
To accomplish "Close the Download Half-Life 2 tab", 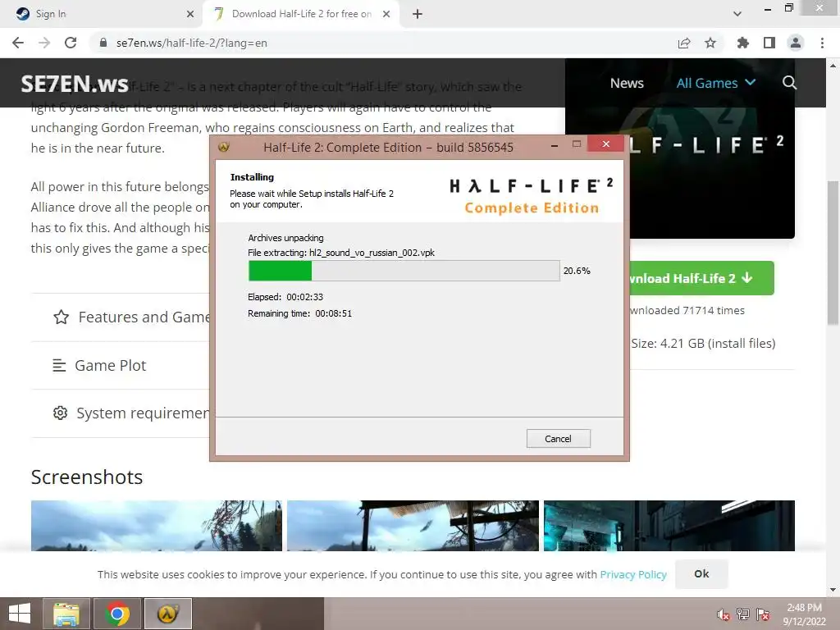I will click(386, 14).
